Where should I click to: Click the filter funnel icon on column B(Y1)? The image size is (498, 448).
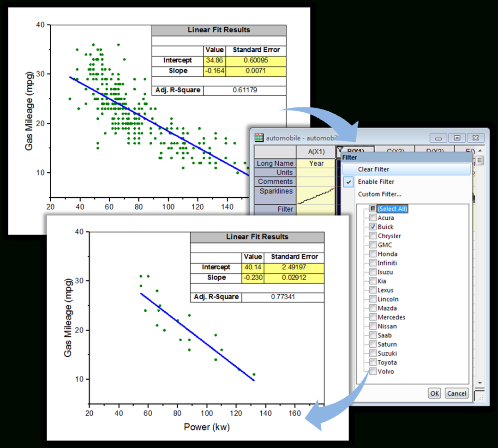pos(340,149)
